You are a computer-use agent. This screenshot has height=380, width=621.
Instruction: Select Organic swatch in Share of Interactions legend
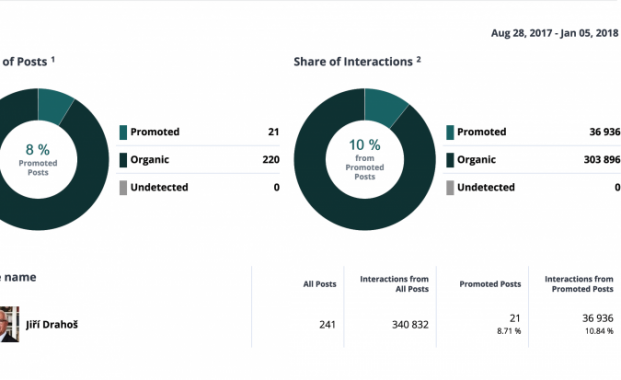point(450,160)
